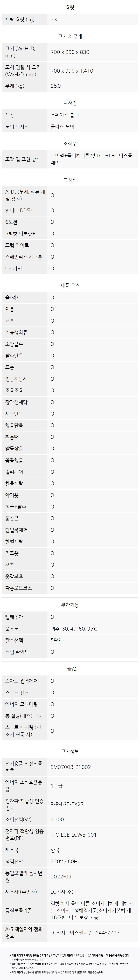This screenshot has height=980, width=140.
Task: Select the 700 x 990 x 830 size value
Action: [x=70, y=52]
